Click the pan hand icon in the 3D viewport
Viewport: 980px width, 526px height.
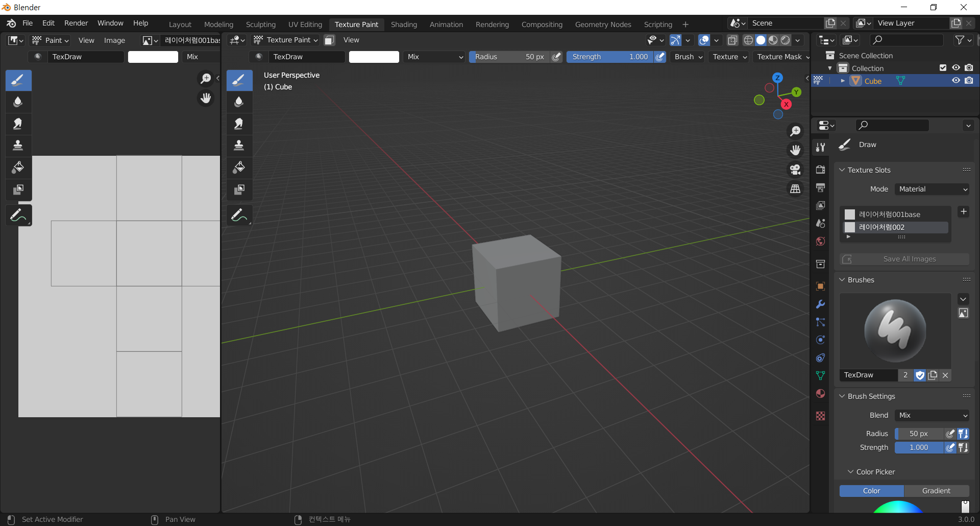click(x=795, y=150)
